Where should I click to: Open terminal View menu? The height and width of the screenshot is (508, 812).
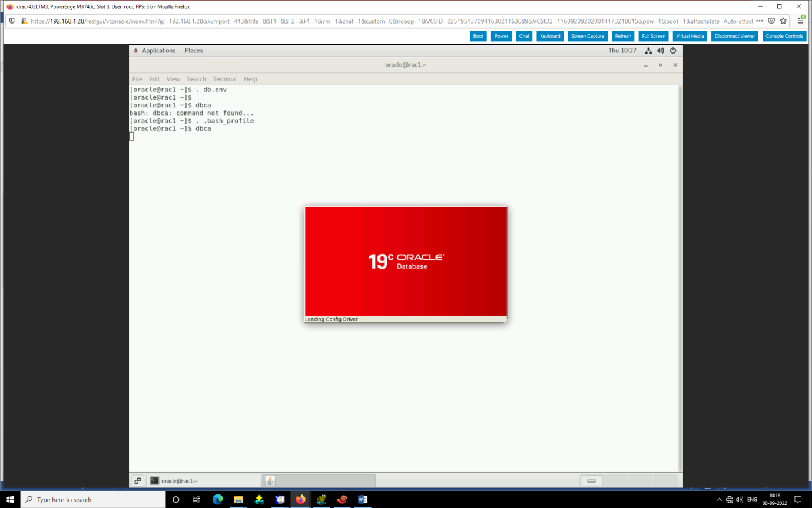pyautogui.click(x=173, y=79)
